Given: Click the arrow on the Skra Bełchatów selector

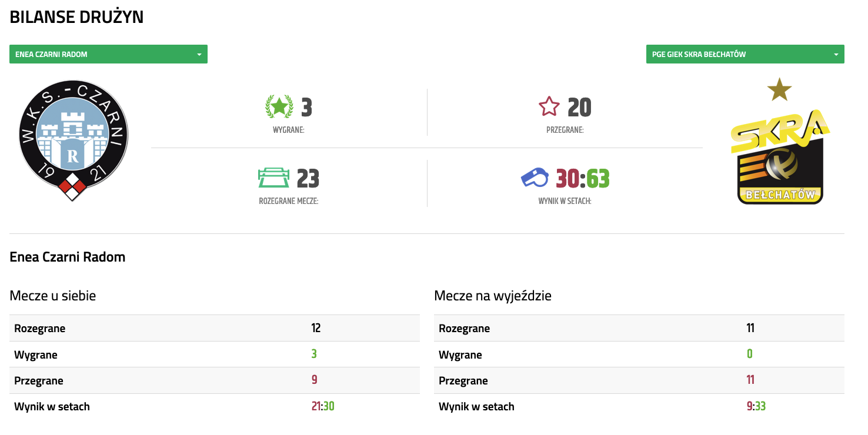Looking at the screenshot, I should pos(836,55).
